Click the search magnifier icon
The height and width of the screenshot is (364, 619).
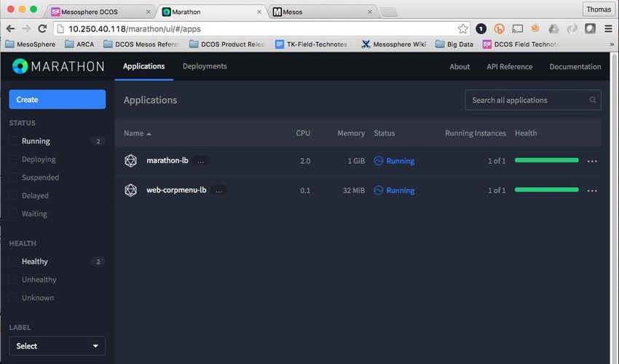593,100
